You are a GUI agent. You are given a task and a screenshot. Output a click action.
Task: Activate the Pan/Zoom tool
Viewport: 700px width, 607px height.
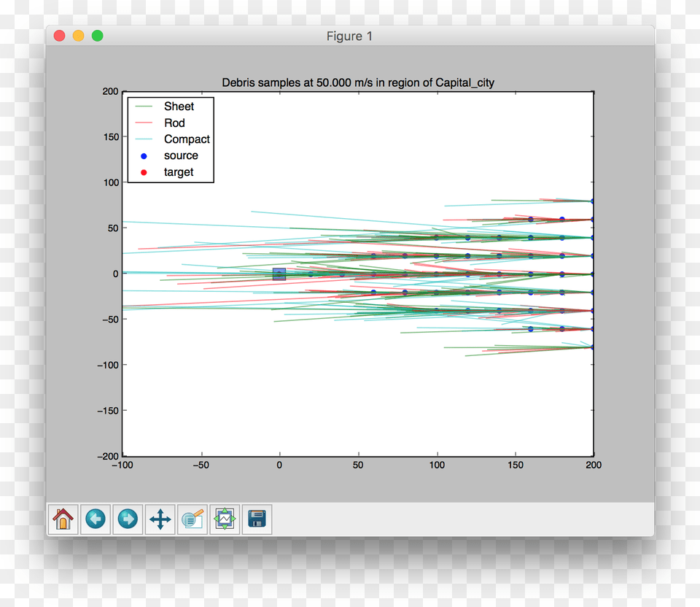160,519
